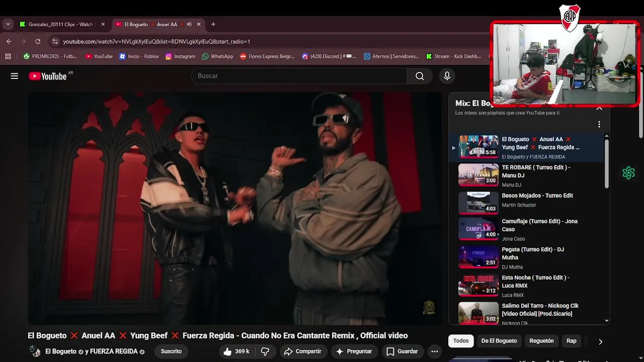
Task: Open the tab search dropdown arrow
Action: (8, 24)
